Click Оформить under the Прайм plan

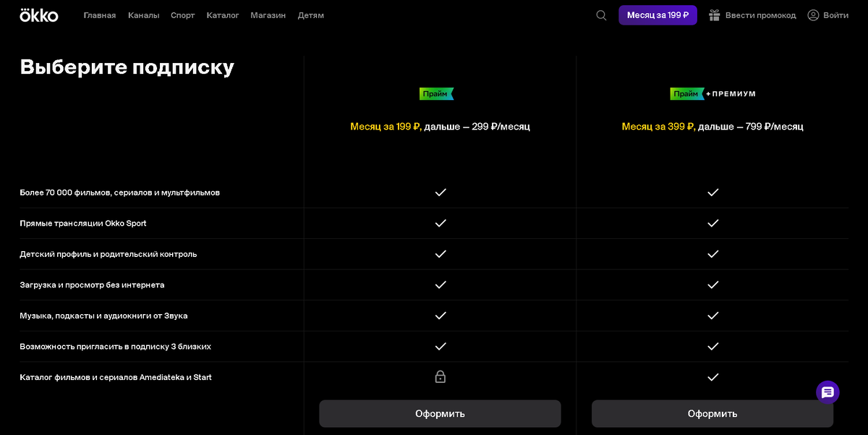[x=440, y=414]
